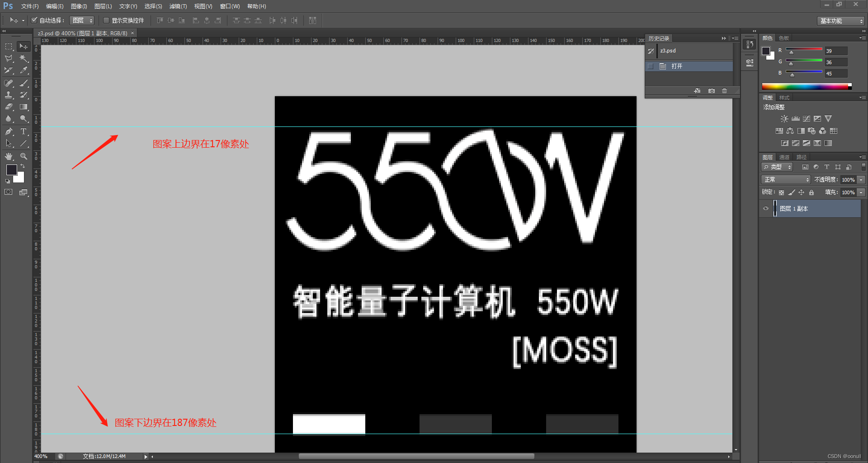Toggle lock transparent pixels

tap(781, 192)
